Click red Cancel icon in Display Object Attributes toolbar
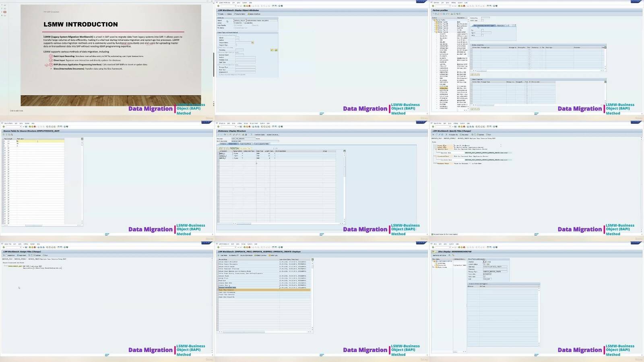The width and height of the screenshot is (644, 362). coord(250,6)
